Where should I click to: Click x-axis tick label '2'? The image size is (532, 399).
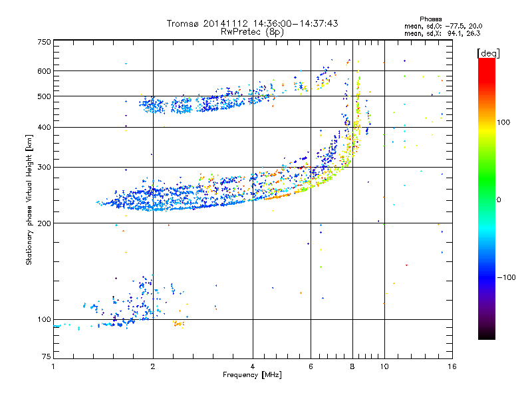(x=153, y=366)
